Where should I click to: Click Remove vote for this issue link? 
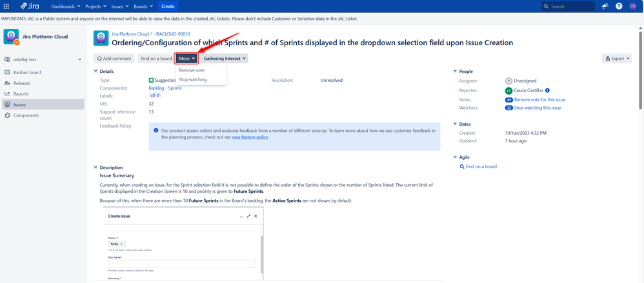click(539, 100)
